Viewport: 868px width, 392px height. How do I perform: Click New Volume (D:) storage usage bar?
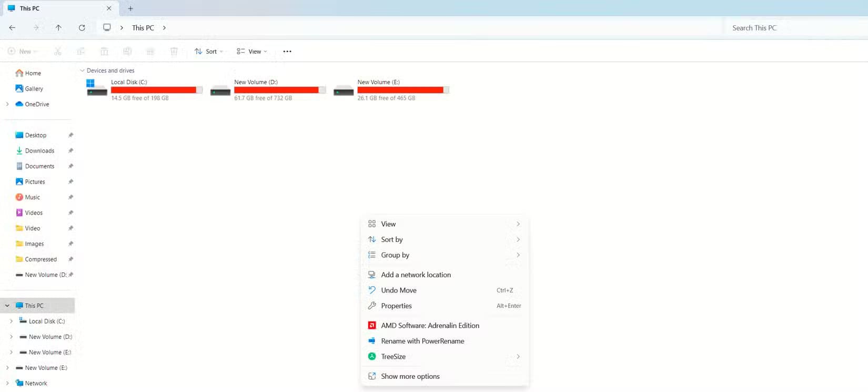[279, 90]
